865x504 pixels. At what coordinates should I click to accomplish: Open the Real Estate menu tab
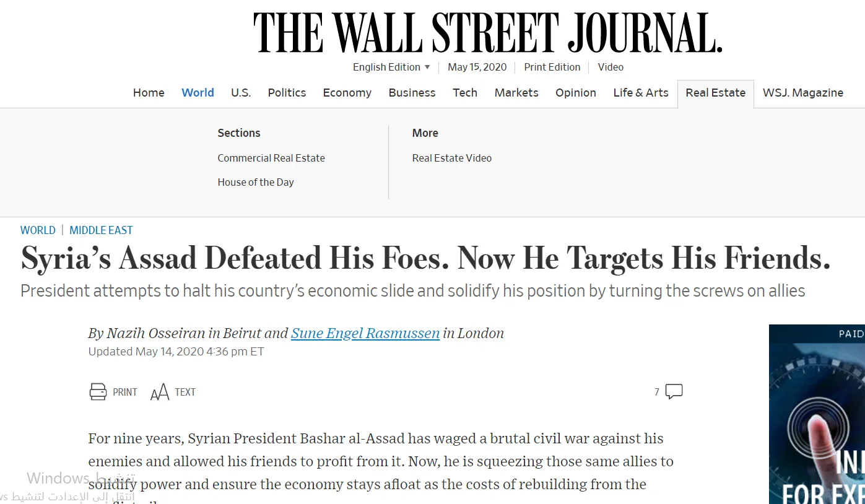pyautogui.click(x=716, y=93)
